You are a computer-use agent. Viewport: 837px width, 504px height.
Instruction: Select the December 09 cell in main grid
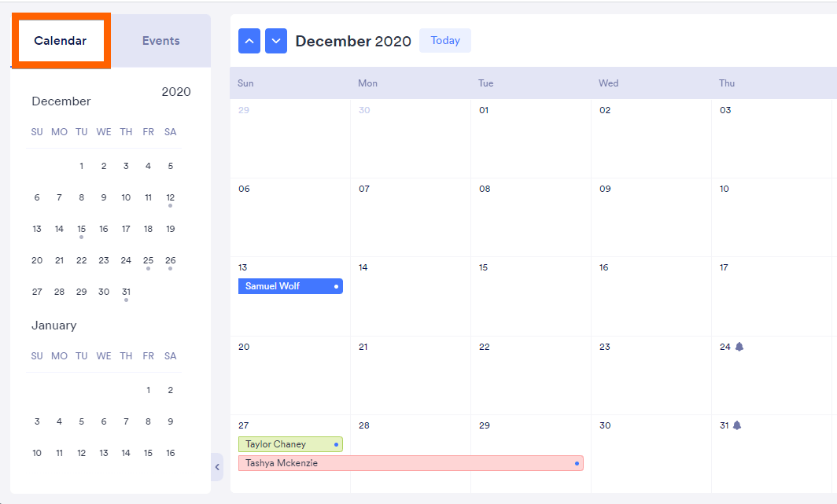[x=651, y=217]
